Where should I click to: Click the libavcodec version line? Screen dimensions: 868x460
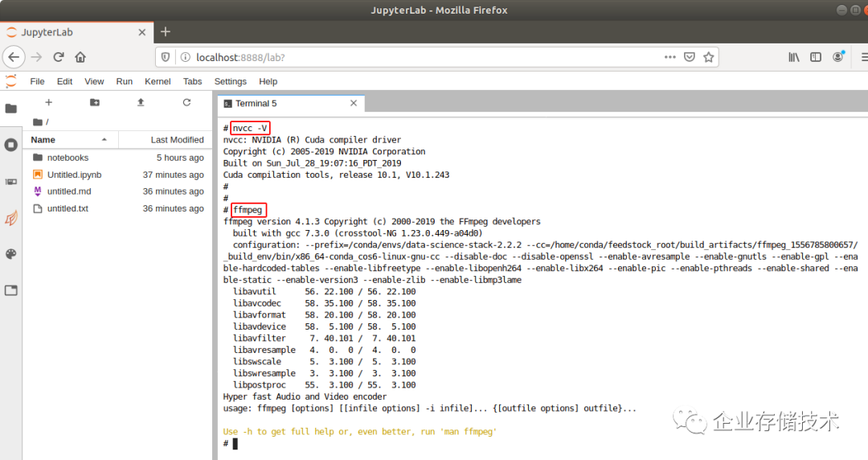(x=325, y=303)
